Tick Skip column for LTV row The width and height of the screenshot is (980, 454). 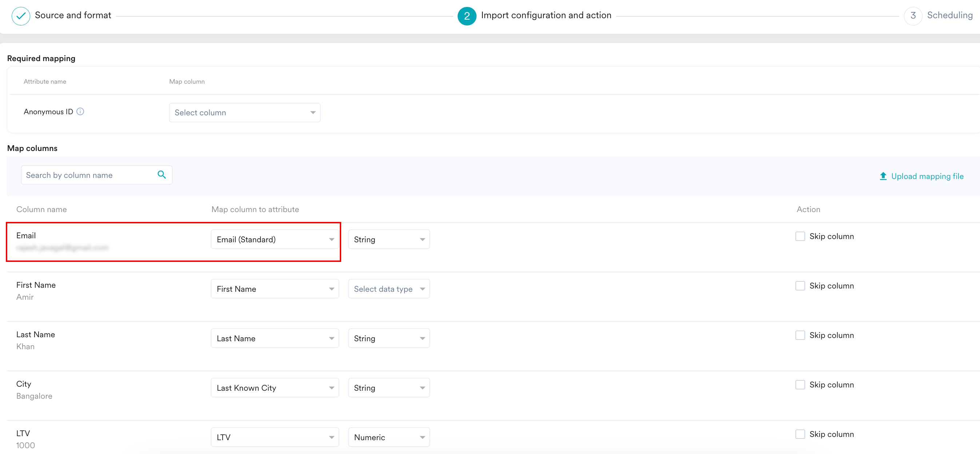pos(800,434)
